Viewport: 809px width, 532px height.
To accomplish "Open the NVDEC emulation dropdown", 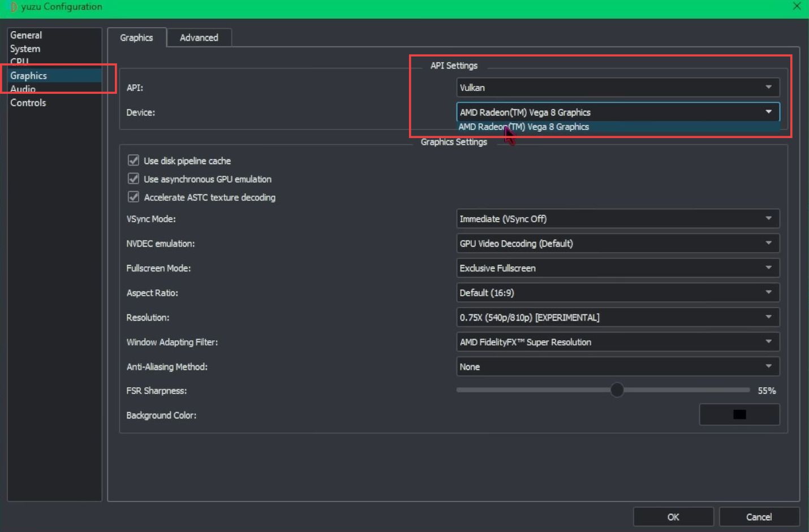I will [618, 243].
